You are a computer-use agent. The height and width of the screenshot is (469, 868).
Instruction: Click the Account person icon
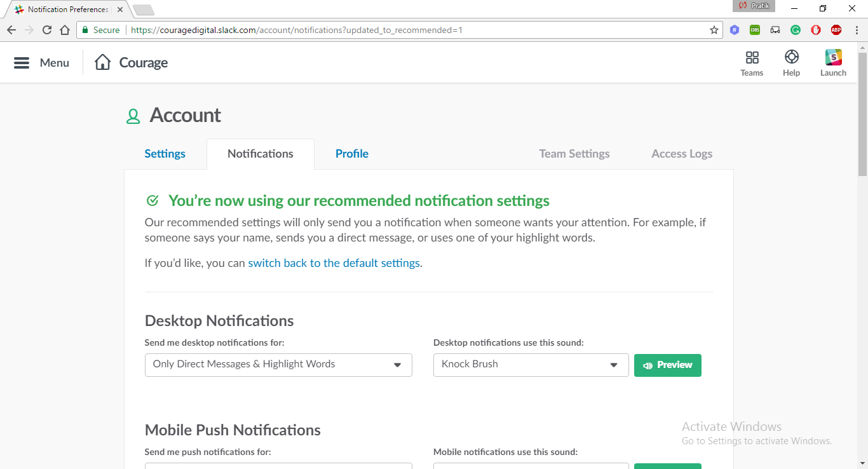(133, 116)
